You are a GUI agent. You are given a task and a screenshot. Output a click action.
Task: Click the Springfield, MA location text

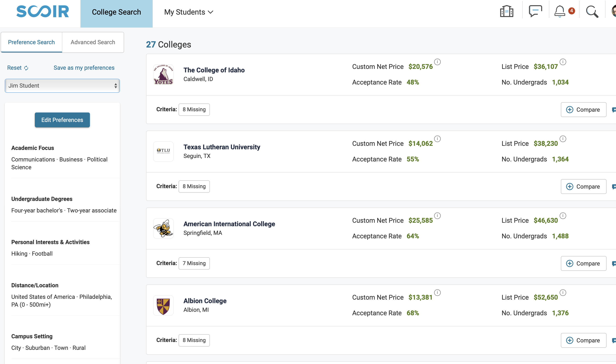point(203,233)
